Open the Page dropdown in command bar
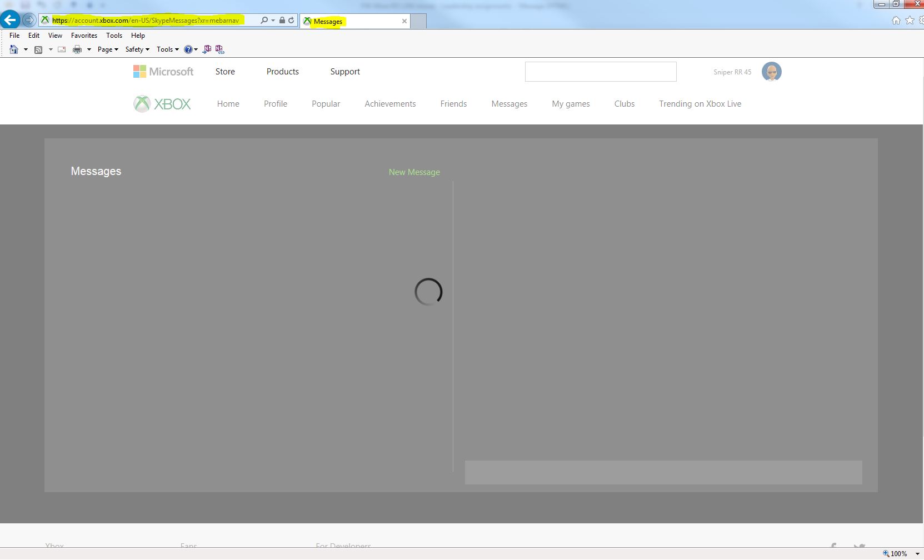This screenshot has width=924, height=560. pos(108,49)
